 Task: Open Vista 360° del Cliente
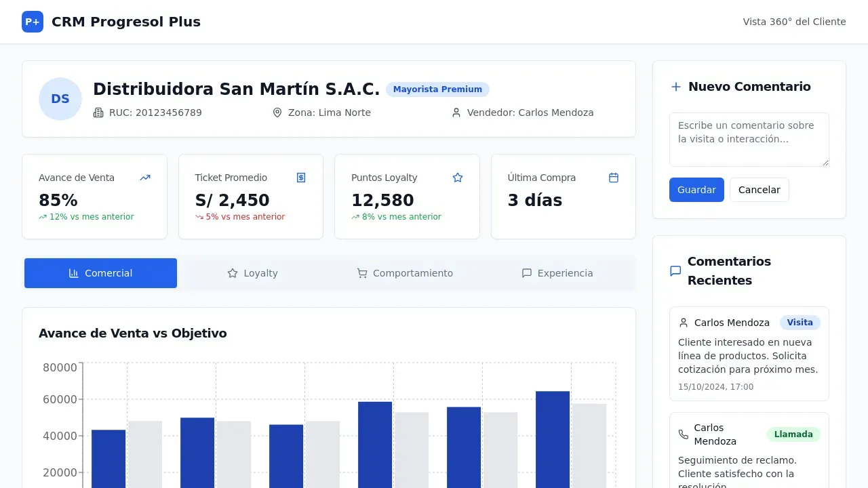[x=794, y=21]
